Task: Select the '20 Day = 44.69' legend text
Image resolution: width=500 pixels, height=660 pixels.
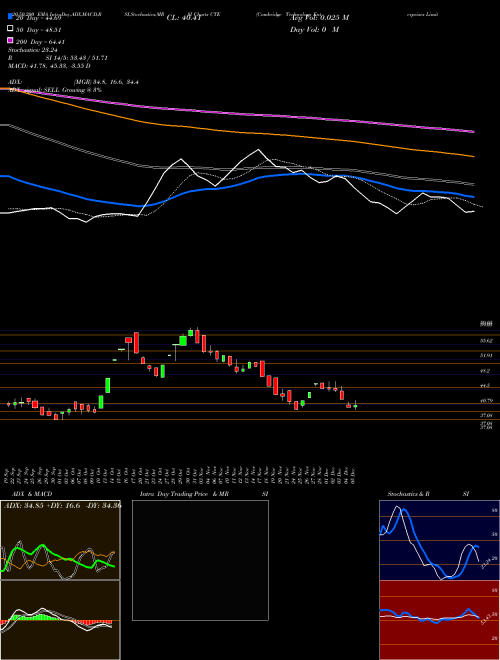Action: [39, 18]
